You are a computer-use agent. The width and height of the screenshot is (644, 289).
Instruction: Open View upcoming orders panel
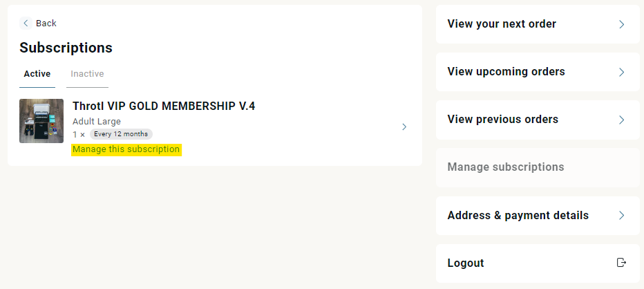(x=538, y=72)
